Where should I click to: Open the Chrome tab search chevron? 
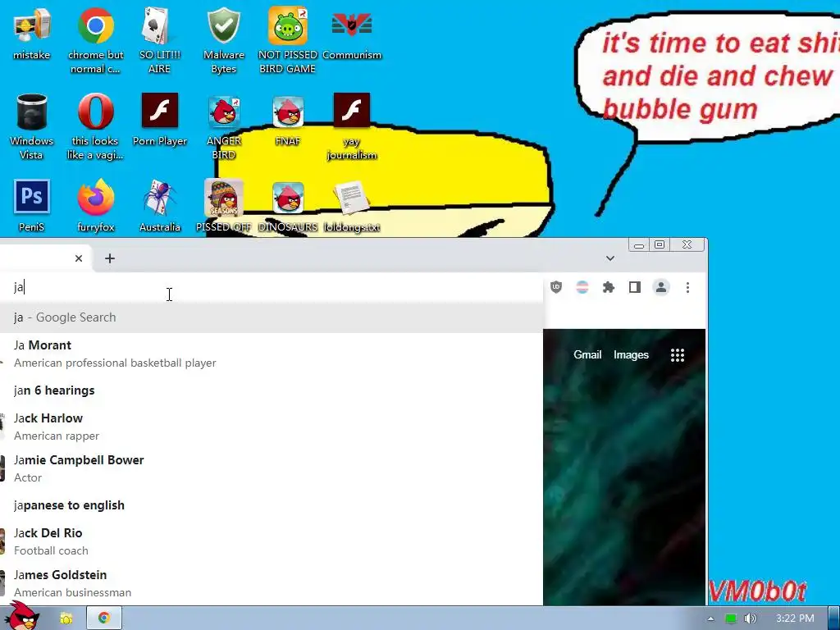[609, 258]
